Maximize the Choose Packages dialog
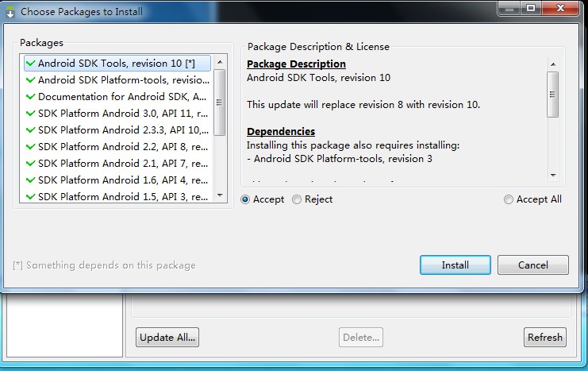This screenshot has height=371, width=588. click(531, 8)
